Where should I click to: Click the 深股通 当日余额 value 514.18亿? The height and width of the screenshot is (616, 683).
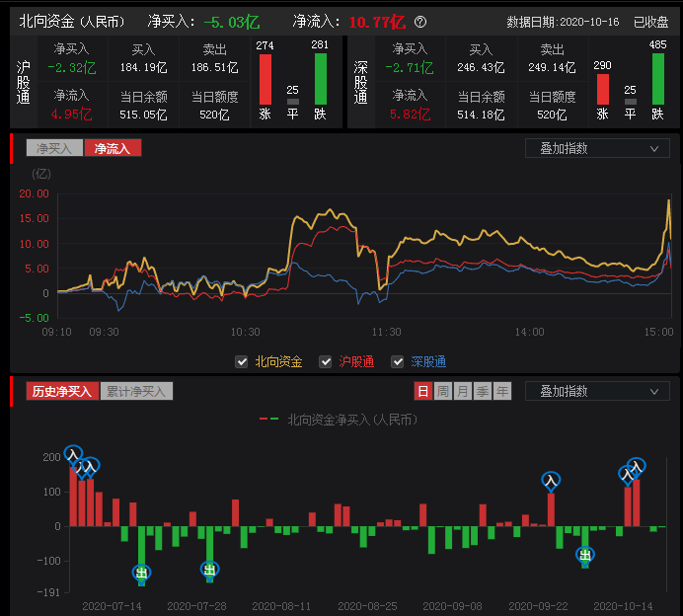(x=481, y=115)
